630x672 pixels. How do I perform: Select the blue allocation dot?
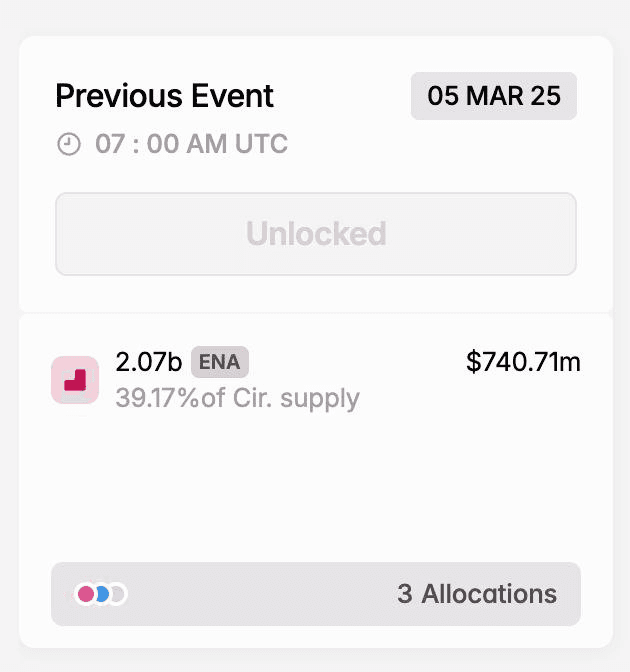click(103, 594)
